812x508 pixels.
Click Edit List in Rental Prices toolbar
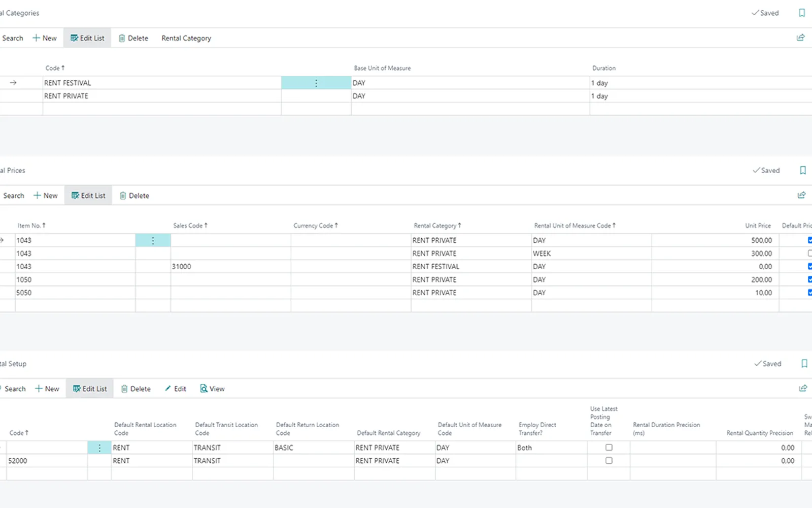pyautogui.click(x=88, y=196)
